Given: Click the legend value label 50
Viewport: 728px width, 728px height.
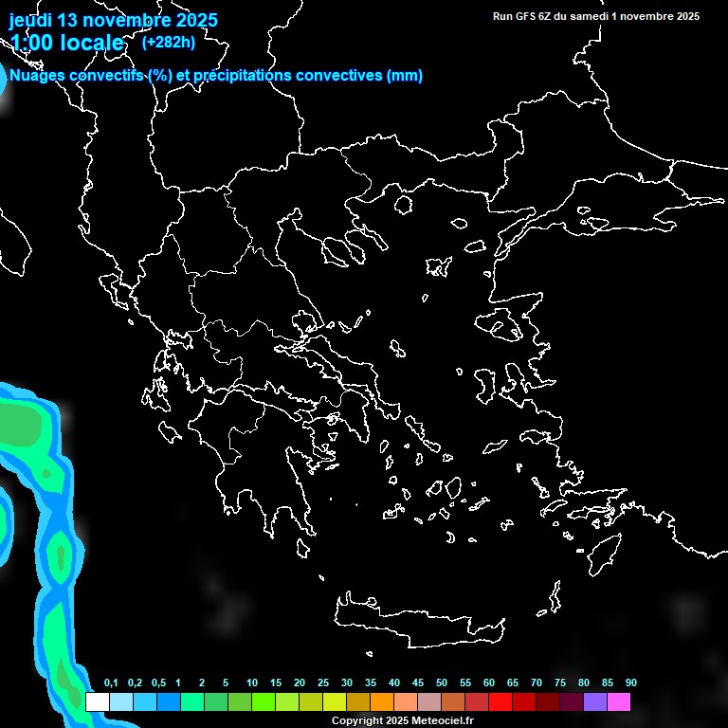Looking at the screenshot, I should [x=441, y=683].
